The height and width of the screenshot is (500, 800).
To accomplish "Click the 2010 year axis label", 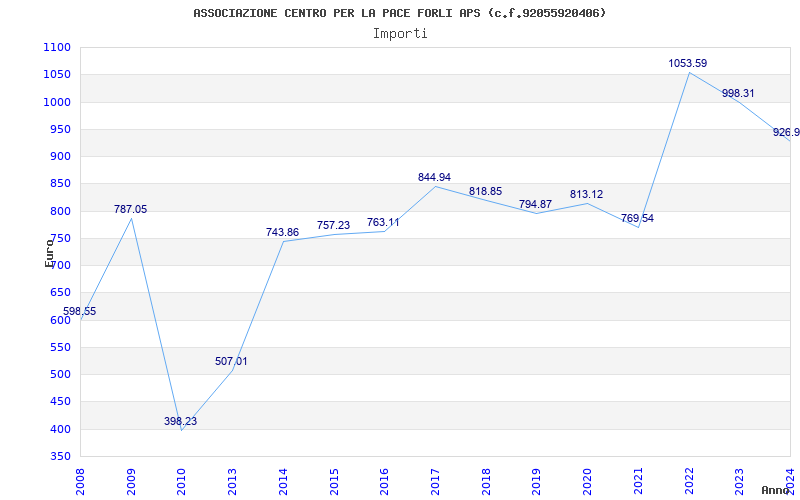I will pos(182,482).
